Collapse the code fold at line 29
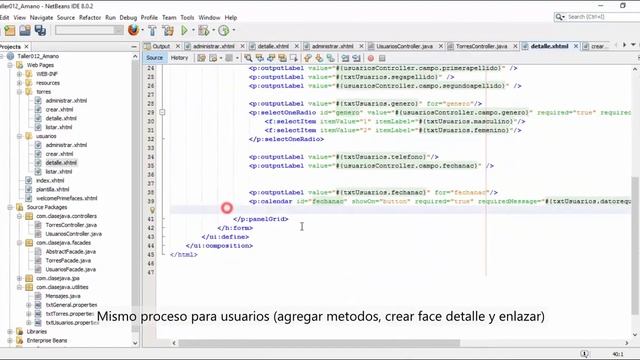Viewport: 640px width, 360px height. coord(162,112)
